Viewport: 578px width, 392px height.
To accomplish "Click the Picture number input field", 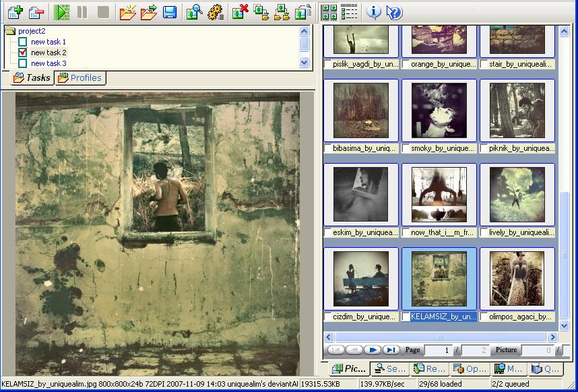I will (x=538, y=350).
